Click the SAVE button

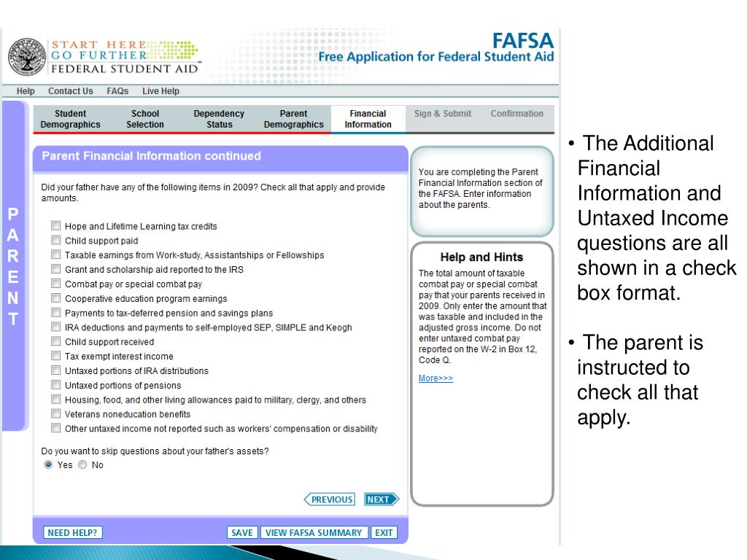tap(241, 532)
